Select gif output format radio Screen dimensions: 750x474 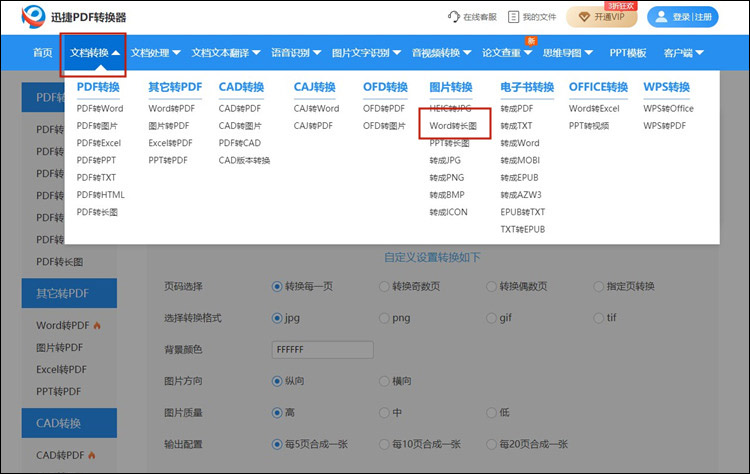pos(491,318)
